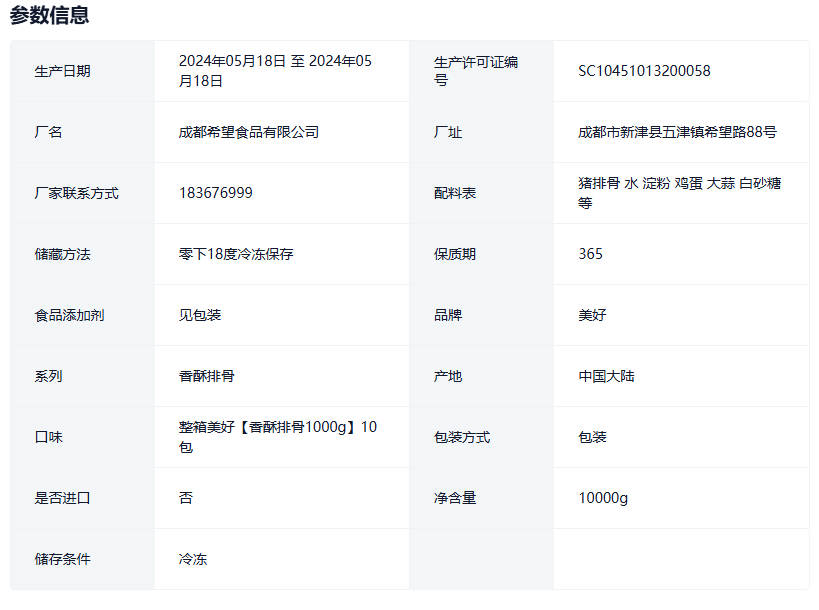Select the 口味 label cell

(82, 438)
